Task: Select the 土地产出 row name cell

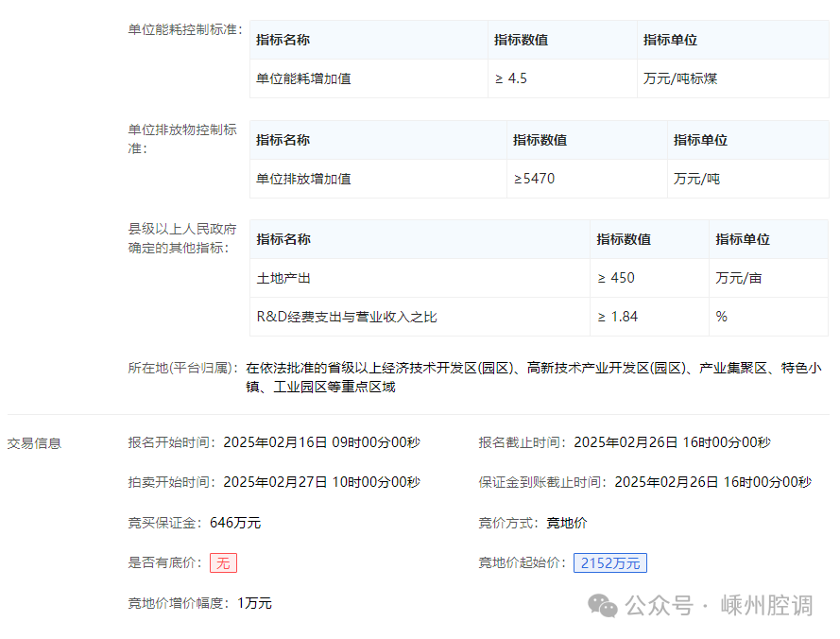Action: click(x=283, y=278)
